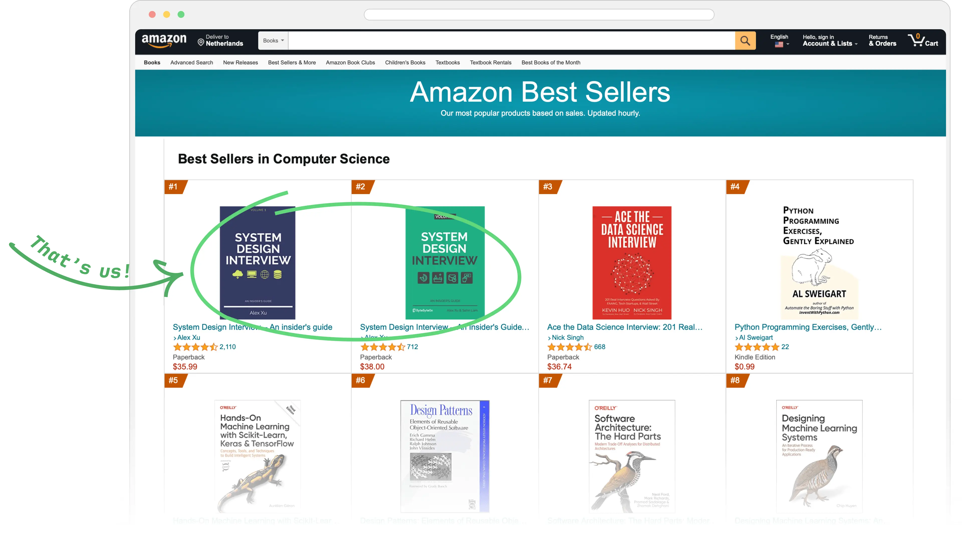Open the New Releases tab
Screen dimensions: 962x560
(x=241, y=63)
